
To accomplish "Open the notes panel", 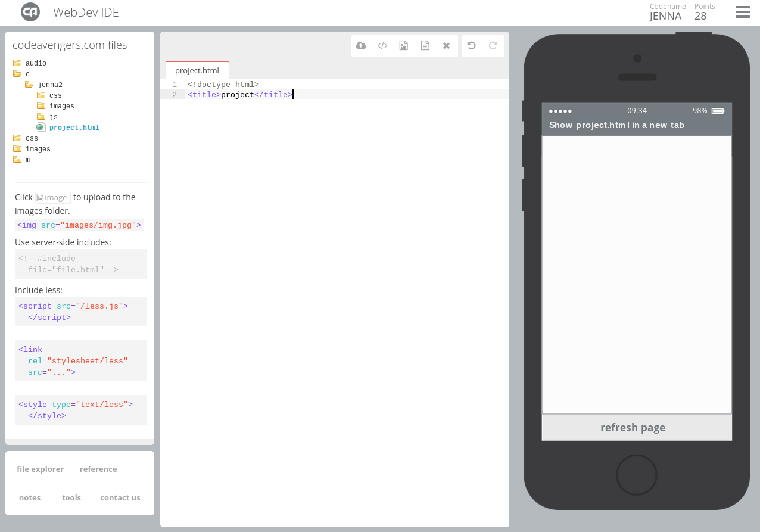I will pyautogui.click(x=30, y=497).
